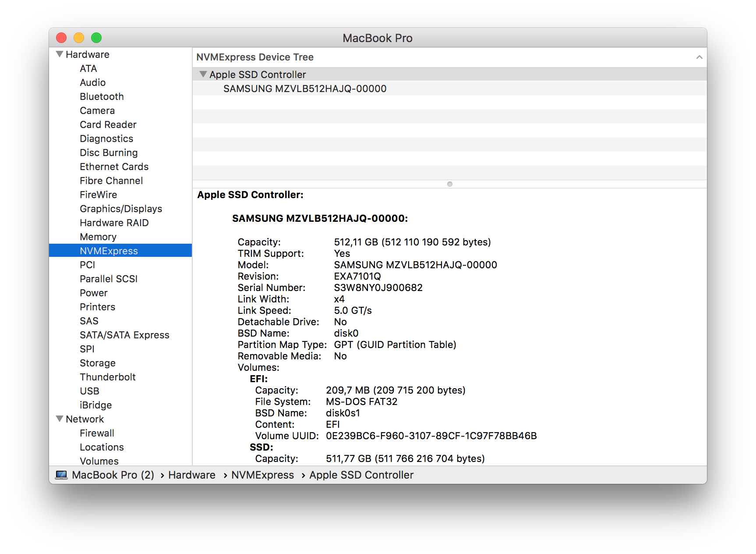Select SPI in the sidebar
Screen dimensions: 756x554
point(87,349)
